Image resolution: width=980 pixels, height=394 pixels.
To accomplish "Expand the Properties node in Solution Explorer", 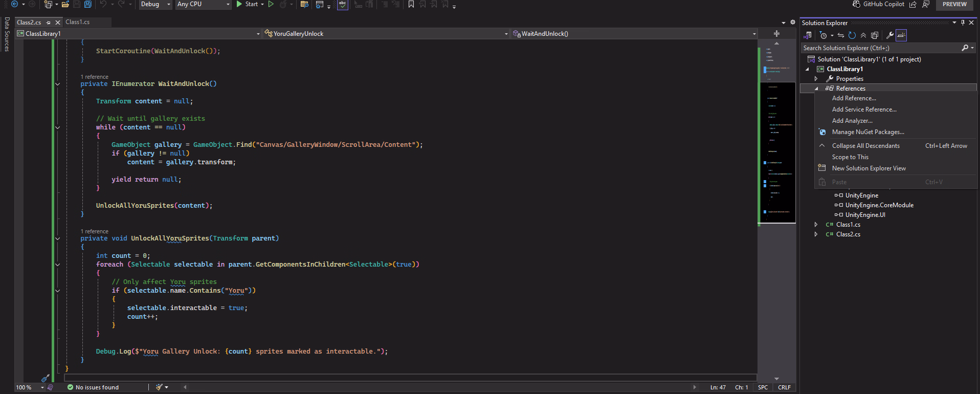I will tap(816, 79).
